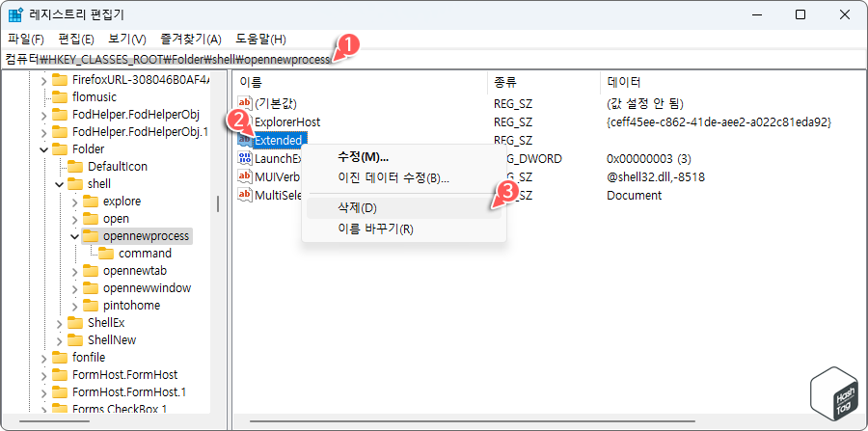The width and height of the screenshot is (868, 431).
Task: Click the binary DWORD icon of LaunchEx value
Action: point(245,159)
